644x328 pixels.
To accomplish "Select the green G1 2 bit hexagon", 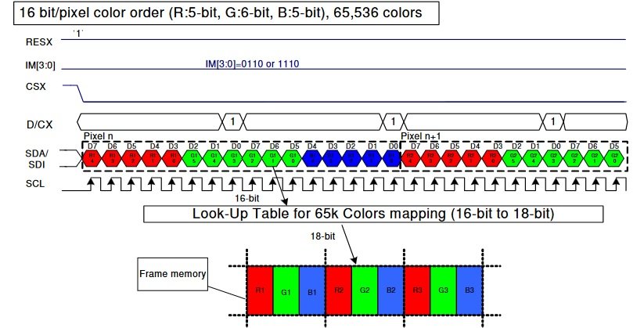I will (x=253, y=158).
